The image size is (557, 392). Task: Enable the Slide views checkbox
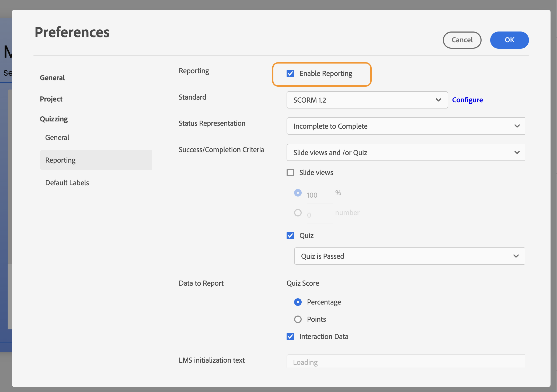[290, 173]
